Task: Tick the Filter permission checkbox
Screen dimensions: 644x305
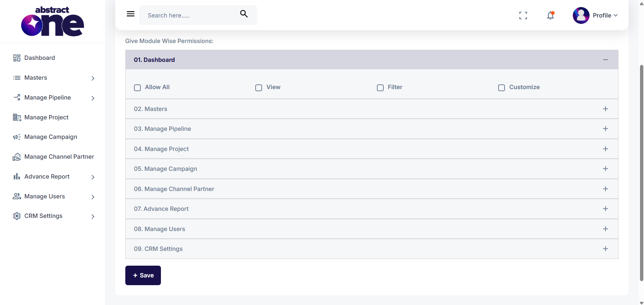Action: click(380, 88)
